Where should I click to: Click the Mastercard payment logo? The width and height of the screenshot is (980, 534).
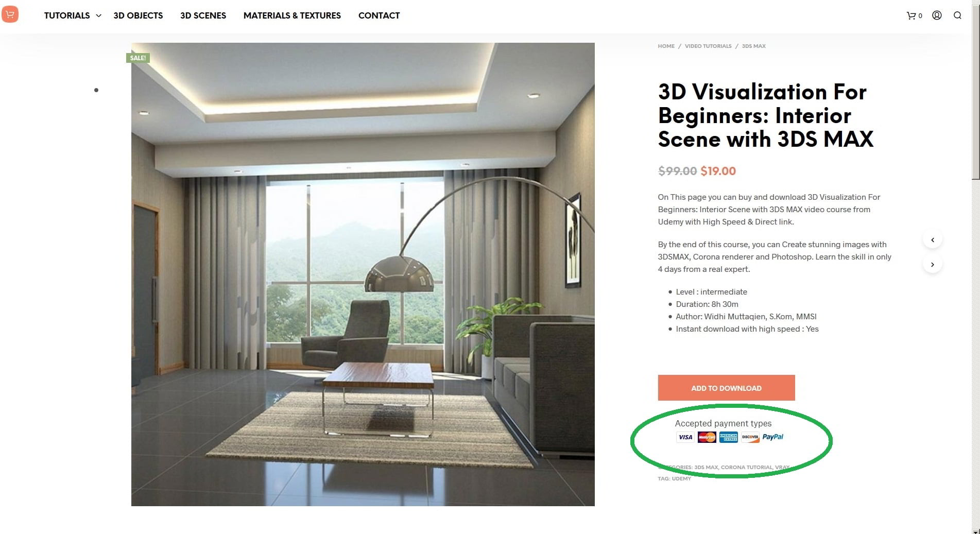[707, 437]
